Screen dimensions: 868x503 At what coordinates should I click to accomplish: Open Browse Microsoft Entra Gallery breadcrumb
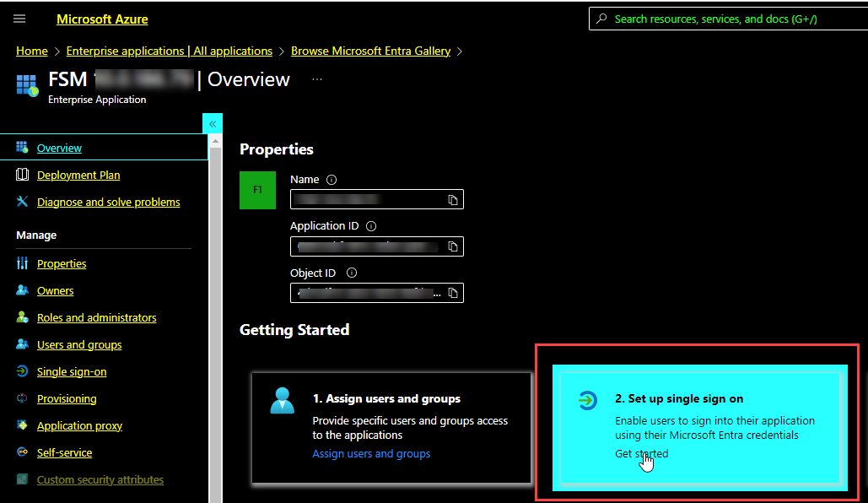click(x=370, y=51)
